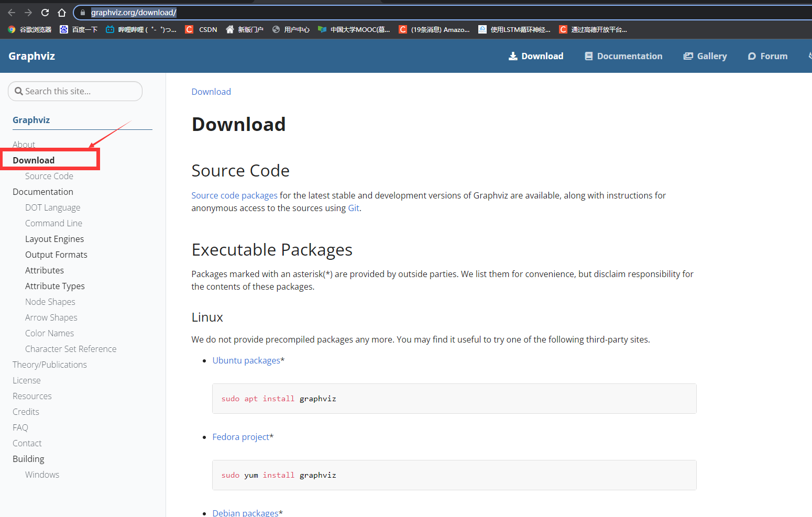Click the magnifier icon in search box
Image resolution: width=812 pixels, height=517 pixels.
point(19,91)
